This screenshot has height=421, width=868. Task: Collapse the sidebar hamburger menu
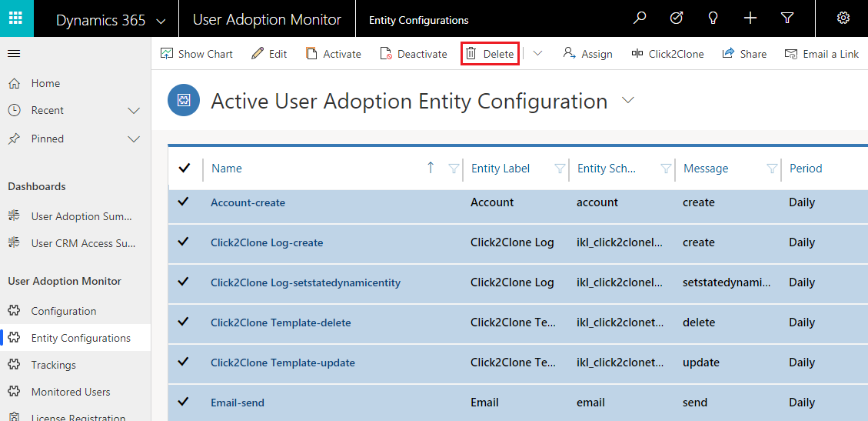14,54
